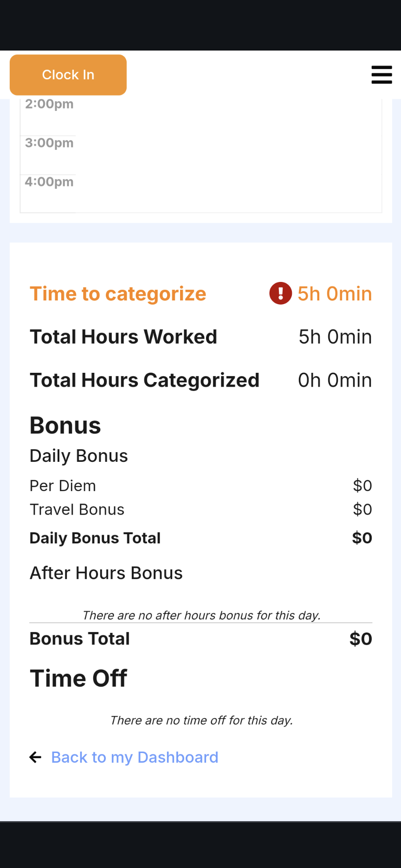The height and width of the screenshot is (868, 401).
Task: Select the 2:00pm time slot label
Action: pyautogui.click(x=49, y=104)
